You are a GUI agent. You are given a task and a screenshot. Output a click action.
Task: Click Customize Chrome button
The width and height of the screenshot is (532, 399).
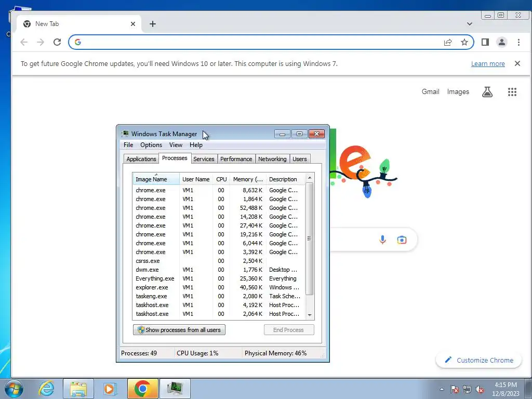click(x=478, y=361)
